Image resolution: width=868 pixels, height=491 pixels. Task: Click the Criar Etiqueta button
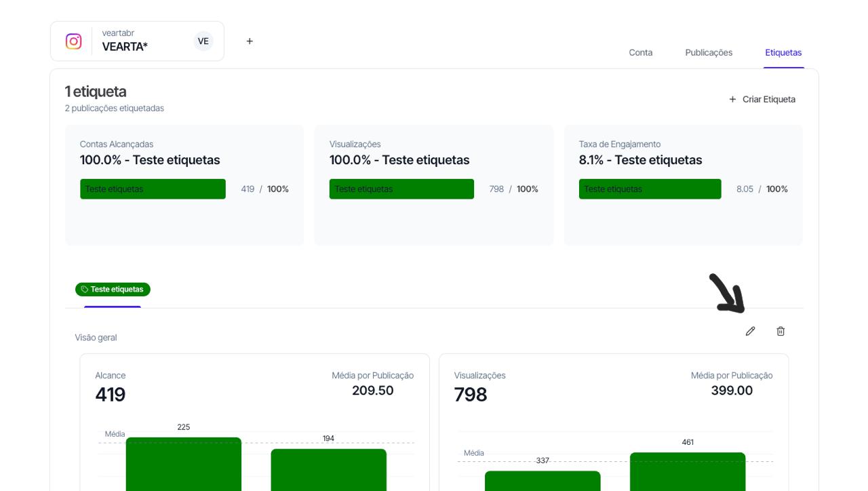coord(762,99)
